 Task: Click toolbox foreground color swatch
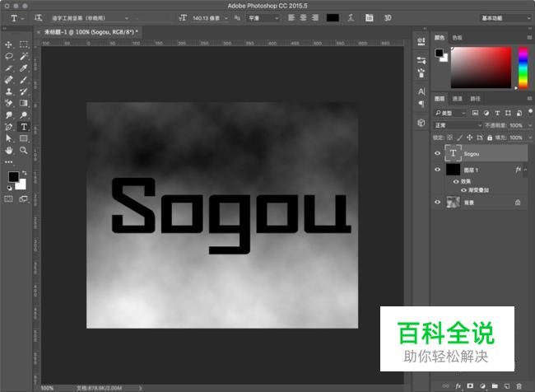click(14, 176)
